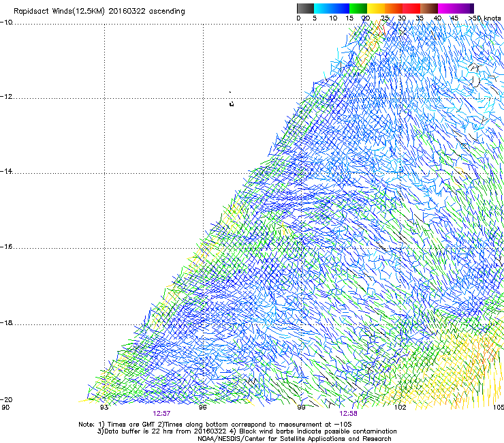
Task: Select the red 30–35 knots legend segment
Action: tap(411, 8)
